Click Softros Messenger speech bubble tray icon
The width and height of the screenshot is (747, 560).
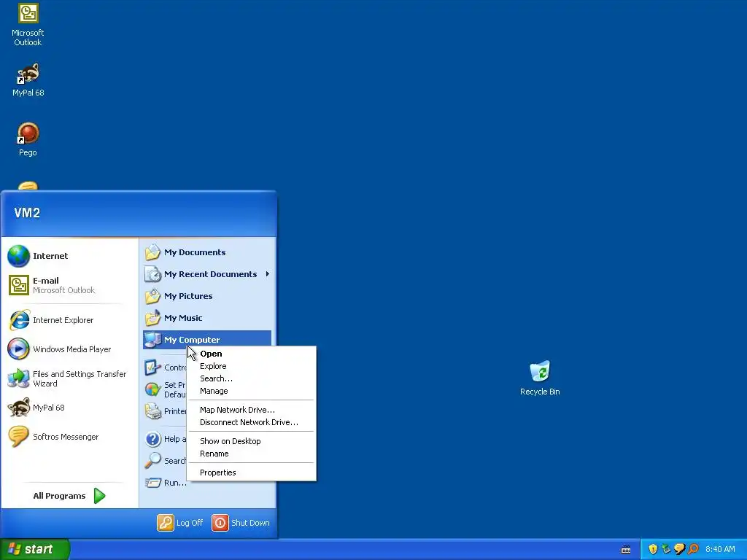click(x=679, y=549)
